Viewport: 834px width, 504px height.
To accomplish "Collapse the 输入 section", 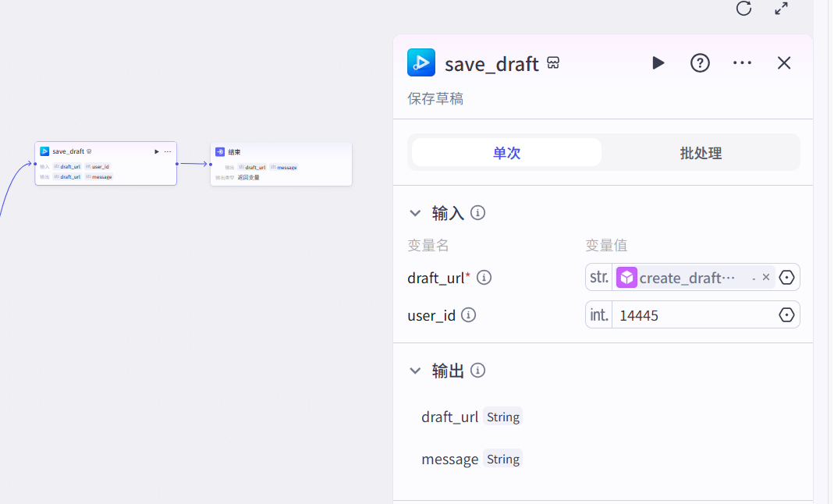I will point(415,212).
